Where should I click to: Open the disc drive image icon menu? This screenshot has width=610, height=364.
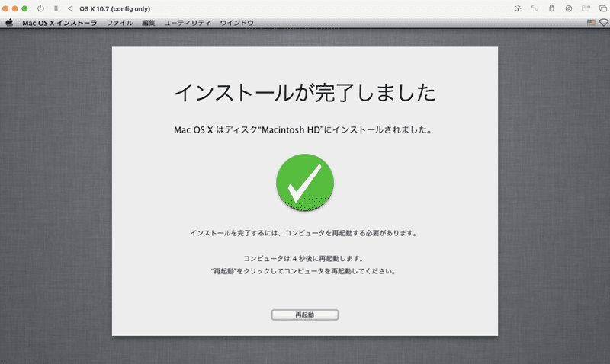pos(569,8)
